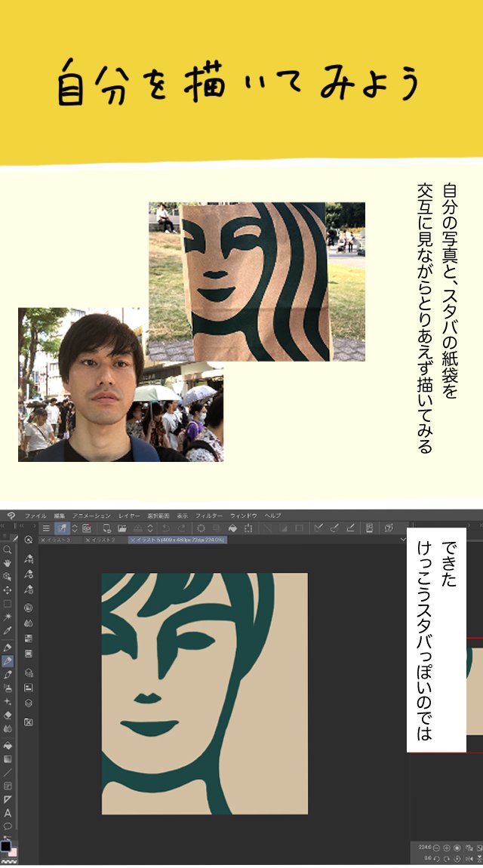Select the rectangular Selection area tool

pos(8,603)
